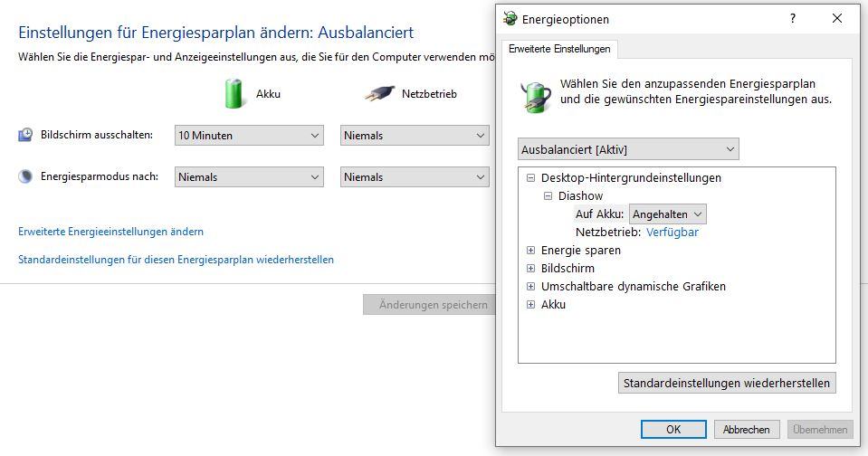Expand the Bildschirm tree node
This screenshot has height=456, width=868.
coord(531,269)
